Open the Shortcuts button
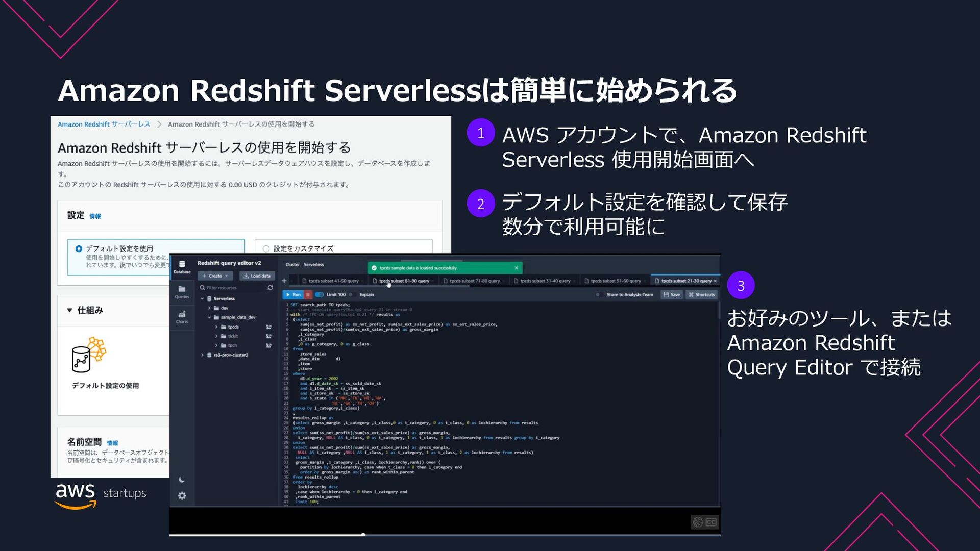Screen dimensions: 980x551 (702, 295)
